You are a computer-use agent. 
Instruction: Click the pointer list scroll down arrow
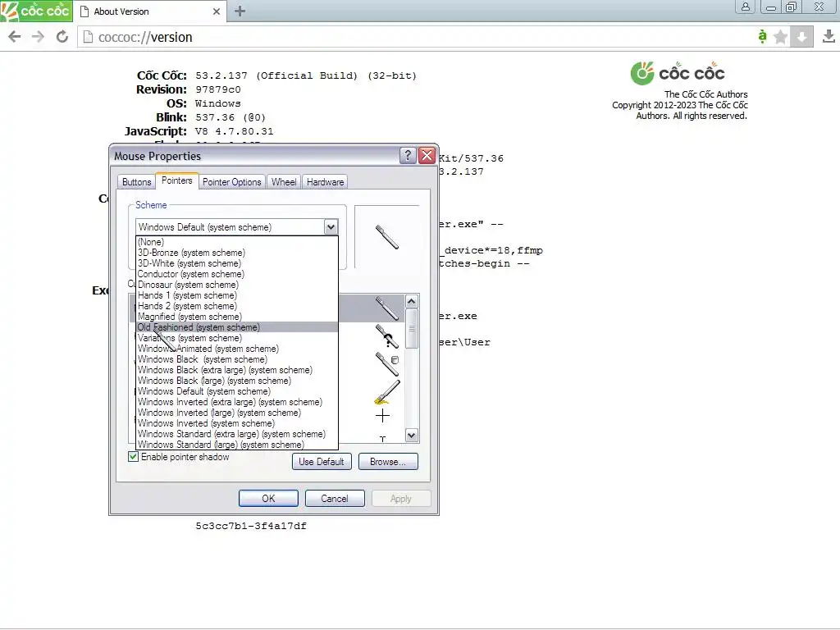tap(412, 436)
